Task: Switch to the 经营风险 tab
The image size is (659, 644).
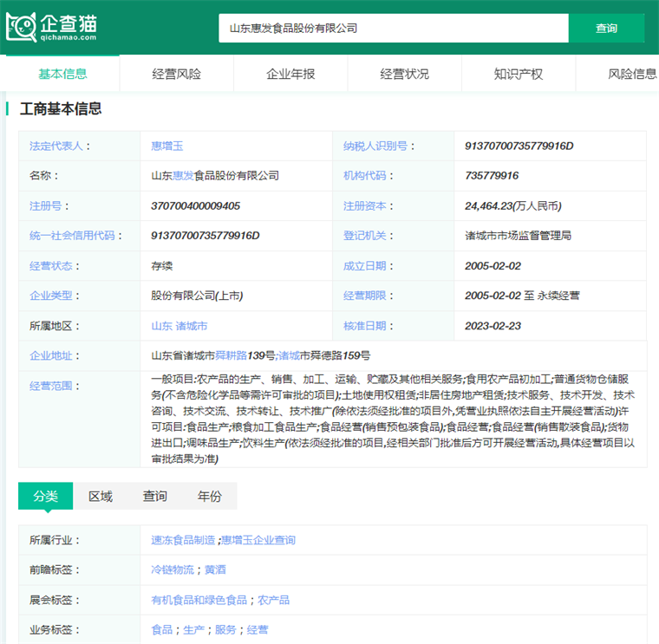Action: (177, 74)
